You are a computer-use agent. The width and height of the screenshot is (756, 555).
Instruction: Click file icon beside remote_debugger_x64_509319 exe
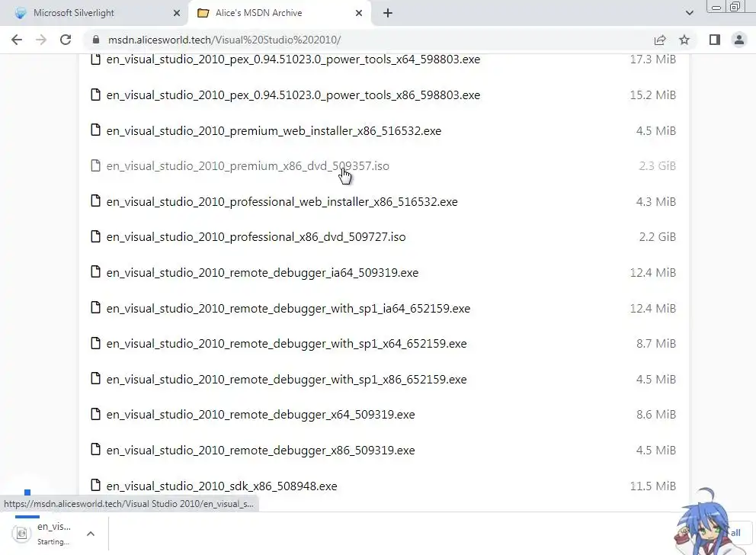pos(95,414)
